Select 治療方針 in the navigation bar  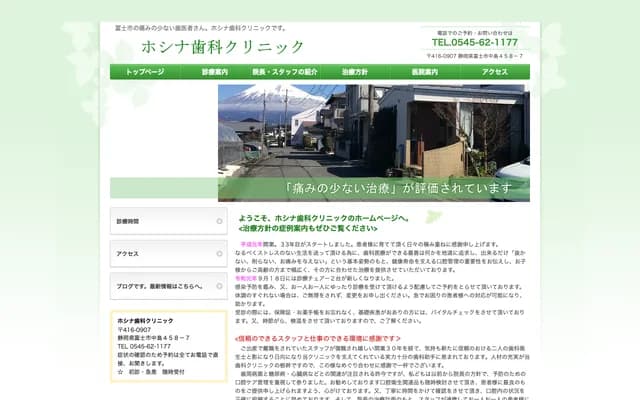[x=355, y=72]
